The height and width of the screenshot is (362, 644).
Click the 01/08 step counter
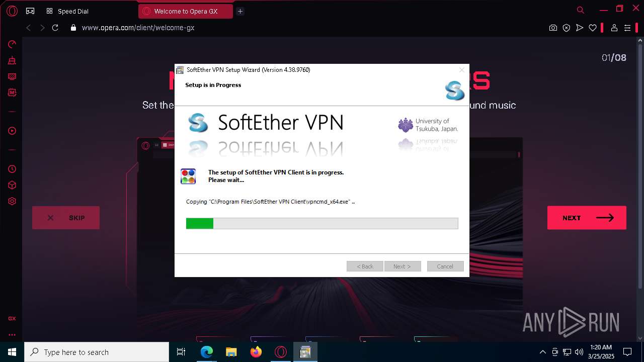point(614,58)
